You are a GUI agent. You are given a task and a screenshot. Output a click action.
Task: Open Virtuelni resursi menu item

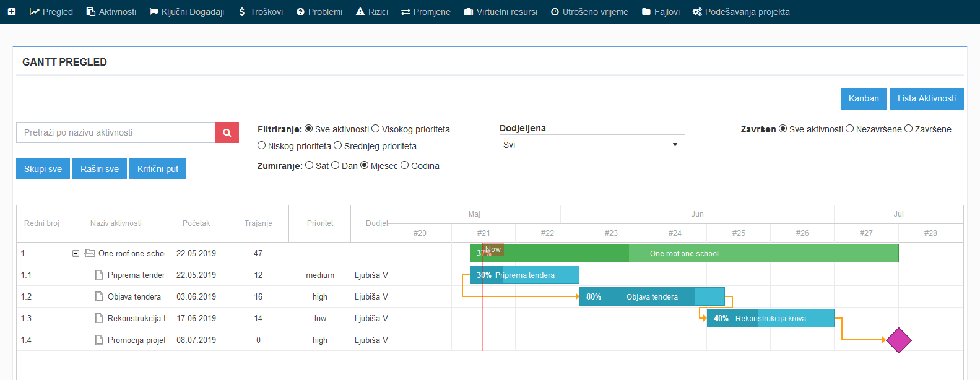[x=501, y=12]
